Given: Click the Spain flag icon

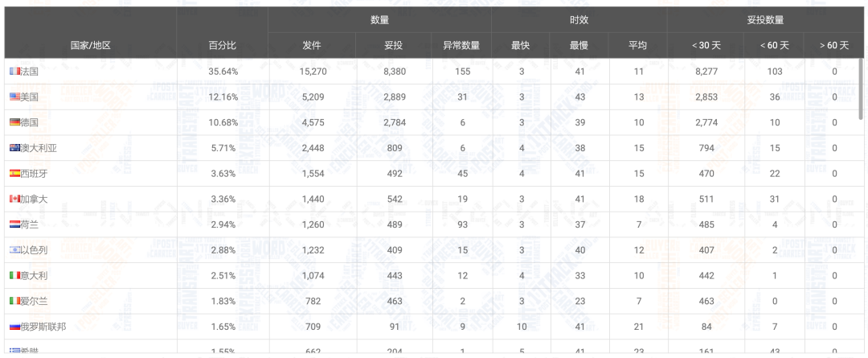Looking at the screenshot, I should pyautogui.click(x=14, y=173).
